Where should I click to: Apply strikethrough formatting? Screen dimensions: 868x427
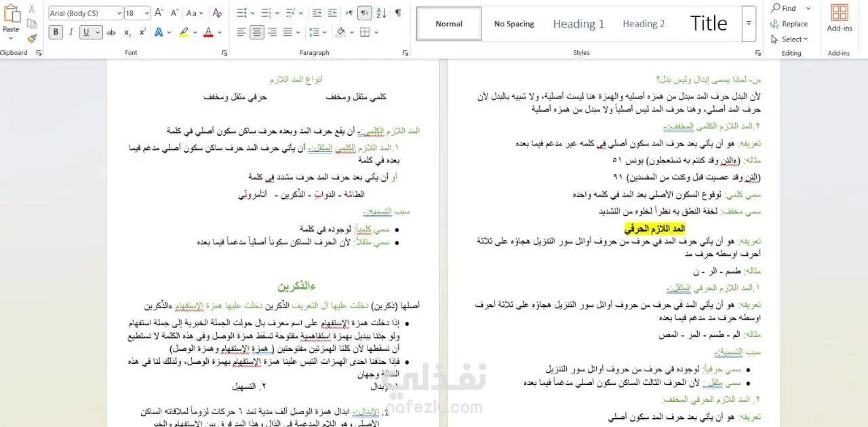coord(111,32)
